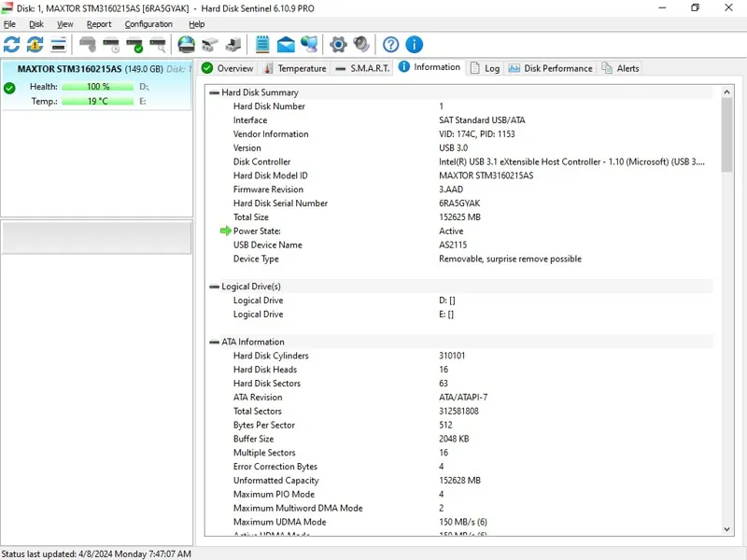
Task: Click the blue envelope e-mail toolbar icon
Action: (x=286, y=45)
